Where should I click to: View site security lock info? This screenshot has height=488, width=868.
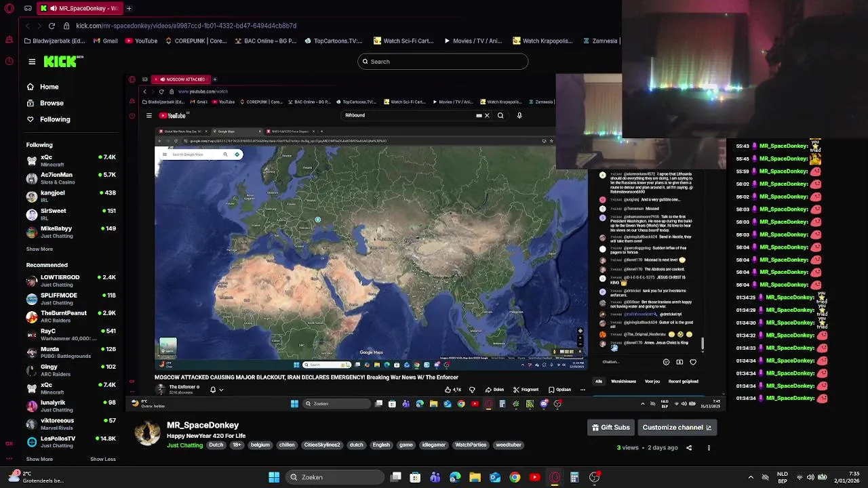[66, 26]
